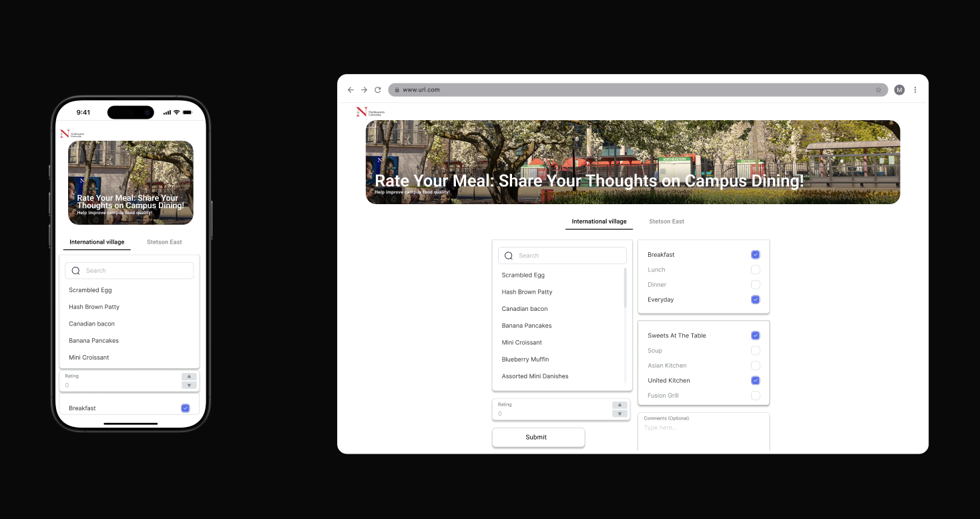Increase rating with up arrow on desktop
Viewport: 980px width, 519px height.
point(620,405)
